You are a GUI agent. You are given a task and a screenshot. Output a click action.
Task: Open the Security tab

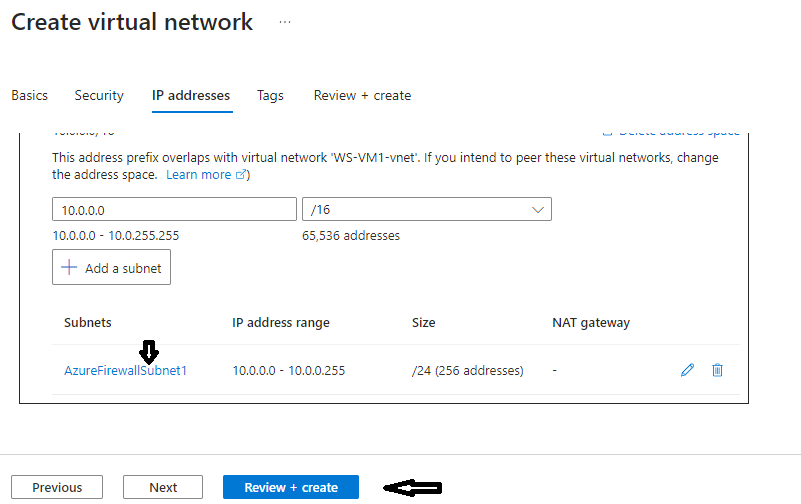click(x=99, y=96)
